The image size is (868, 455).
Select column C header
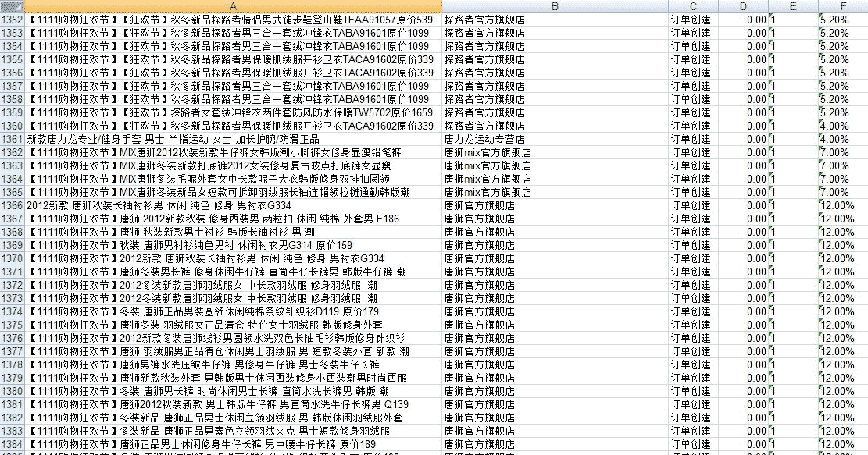[693, 6]
